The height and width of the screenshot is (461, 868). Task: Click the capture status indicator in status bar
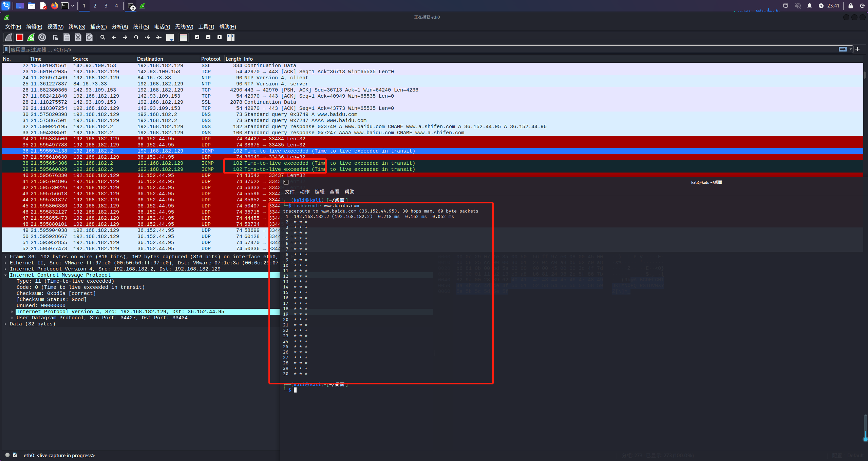pyautogui.click(x=7, y=455)
